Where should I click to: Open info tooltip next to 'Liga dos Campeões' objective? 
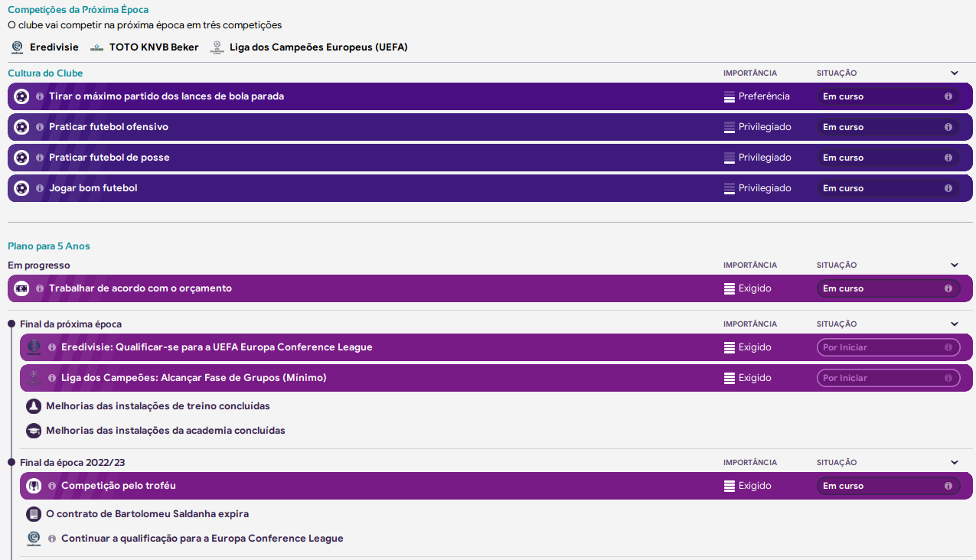click(x=52, y=378)
